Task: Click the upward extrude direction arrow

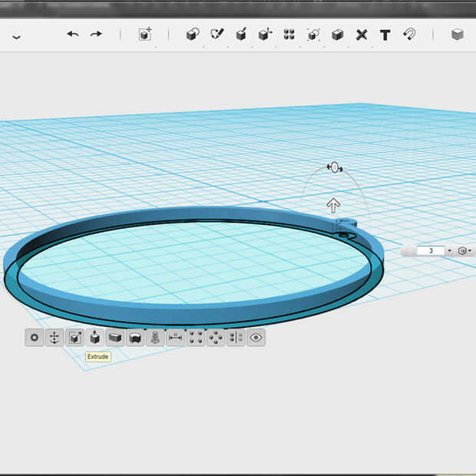Action: [333, 205]
